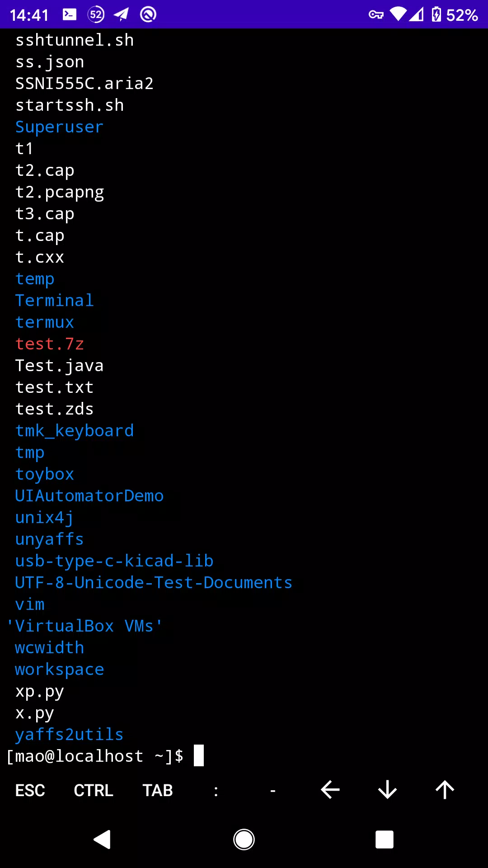
Task: Toggle the CTRL modifier key
Action: click(94, 790)
